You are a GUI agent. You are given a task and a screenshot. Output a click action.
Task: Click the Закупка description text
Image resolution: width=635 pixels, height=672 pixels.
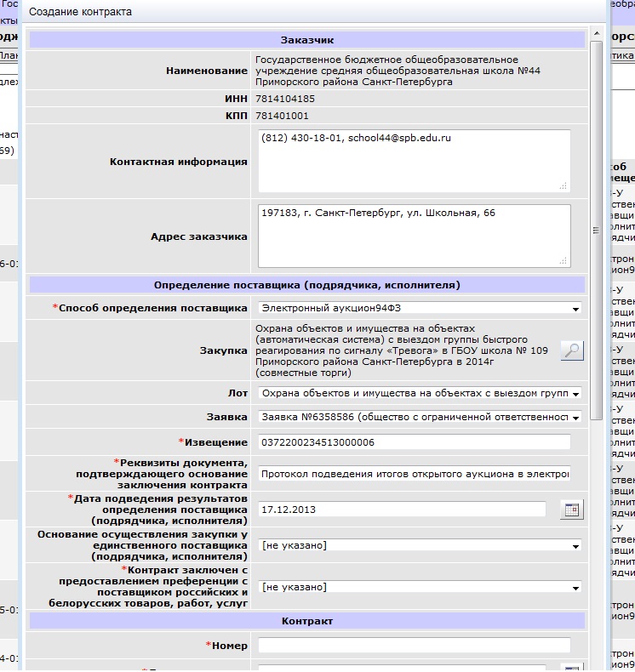pyautogui.click(x=401, y=350)
